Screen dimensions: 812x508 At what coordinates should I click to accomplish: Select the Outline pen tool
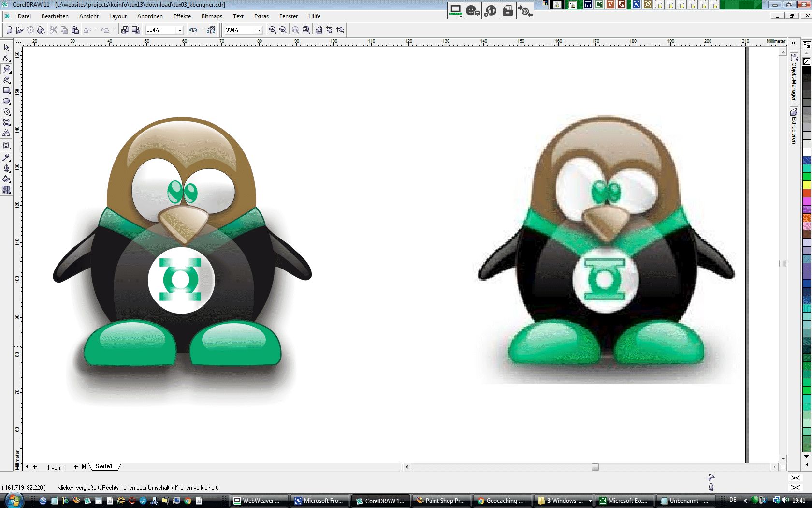pos(6,168)
